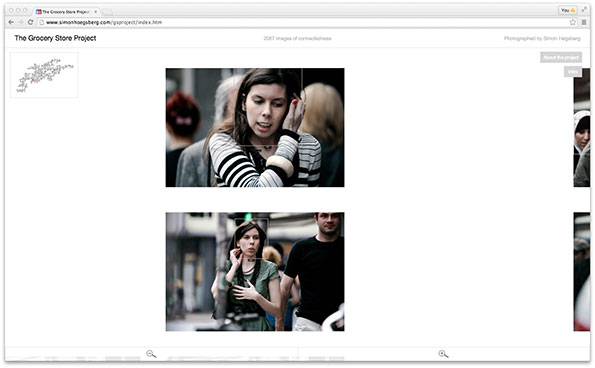Open a new tab with the blank tab button

pos(107,12)
